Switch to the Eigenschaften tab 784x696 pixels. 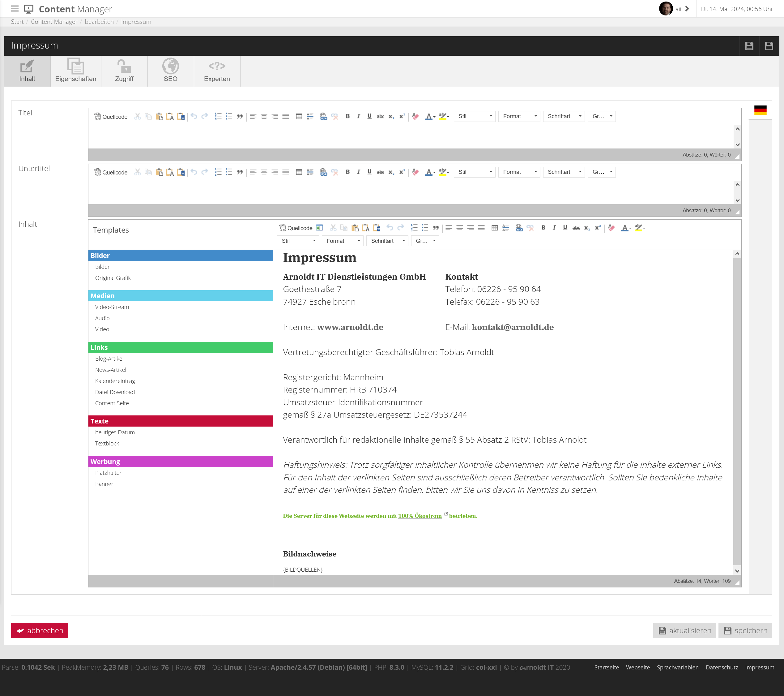(75, 71)
